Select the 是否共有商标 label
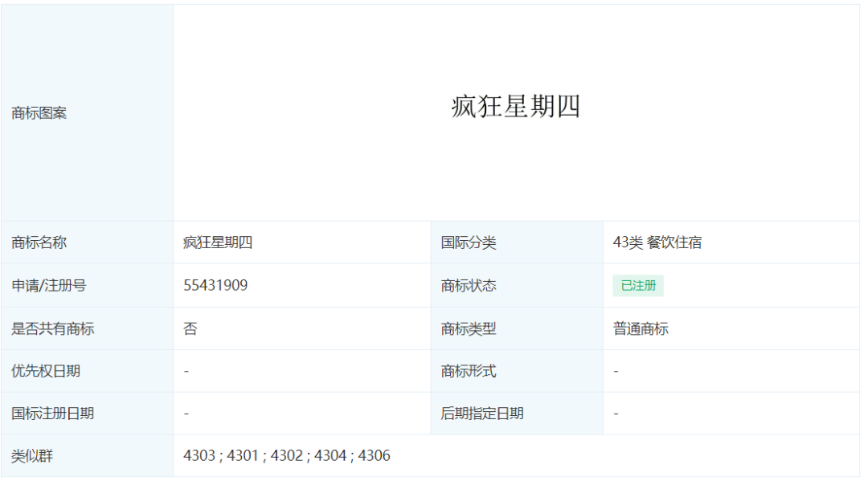Viewport: 868px width, 485px height. tap(52, 328)
